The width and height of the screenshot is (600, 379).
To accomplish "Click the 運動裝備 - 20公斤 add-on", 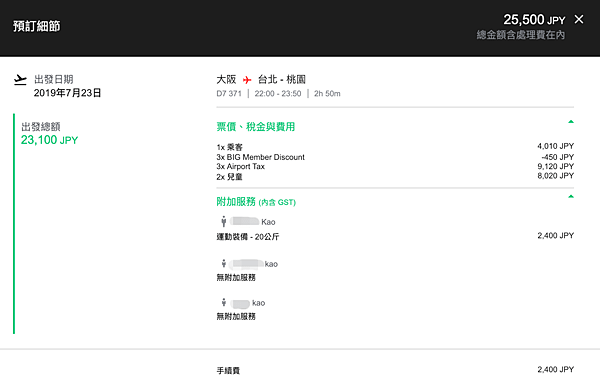I will [x=248, y=237].
